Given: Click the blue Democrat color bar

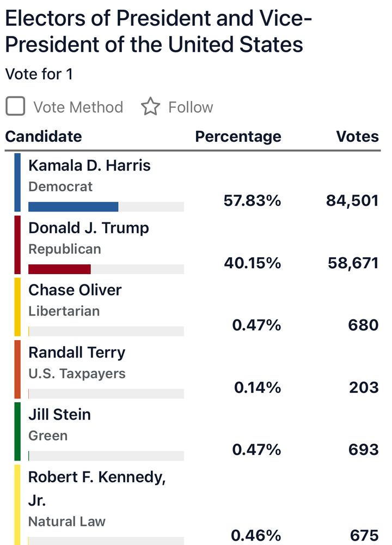Looking at the screenshot, I should tap(17, 183).
